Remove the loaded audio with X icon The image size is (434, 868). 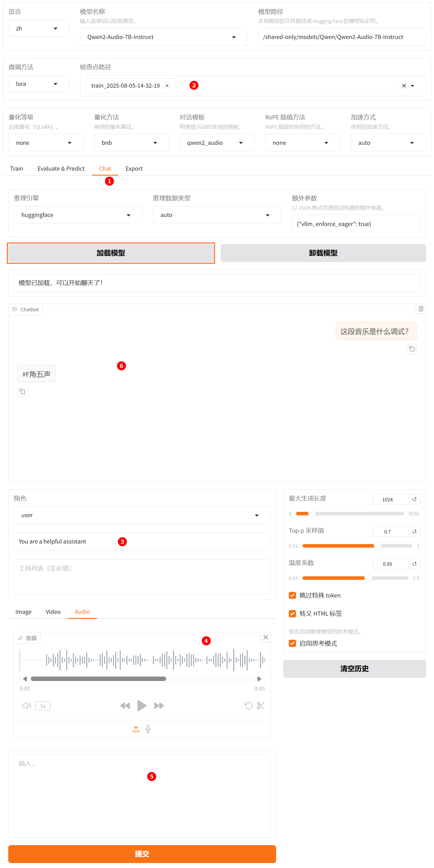[265, 637]
